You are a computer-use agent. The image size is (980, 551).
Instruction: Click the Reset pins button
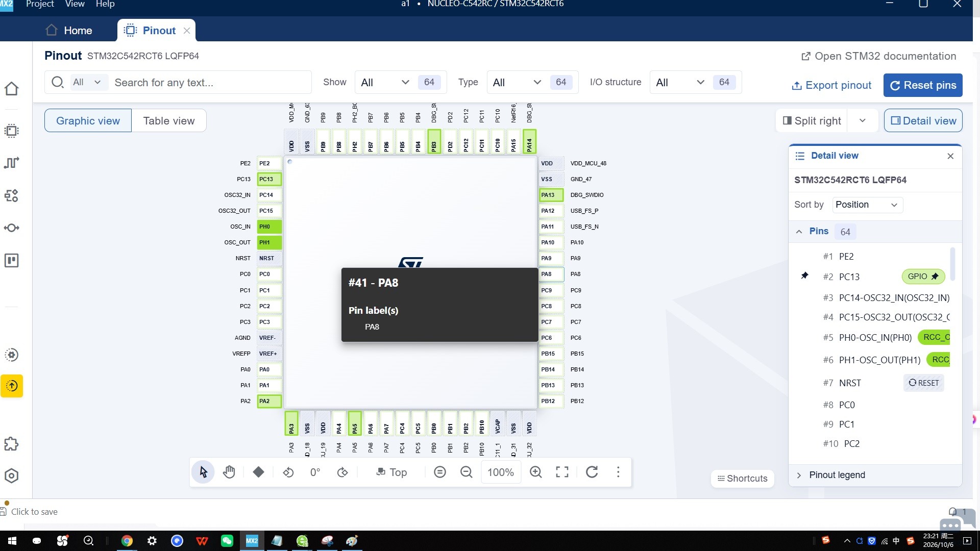point(923,85)
